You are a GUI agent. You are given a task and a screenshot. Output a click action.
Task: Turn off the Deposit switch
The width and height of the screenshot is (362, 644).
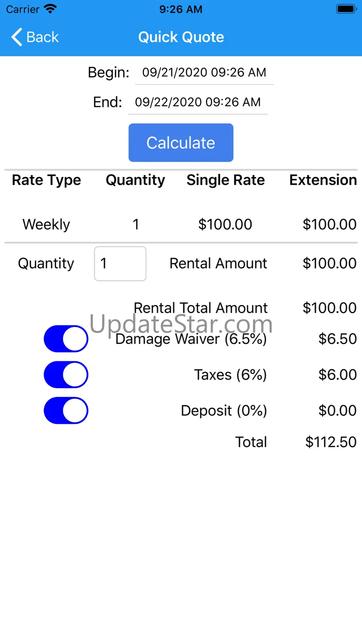tap(66, 410)
